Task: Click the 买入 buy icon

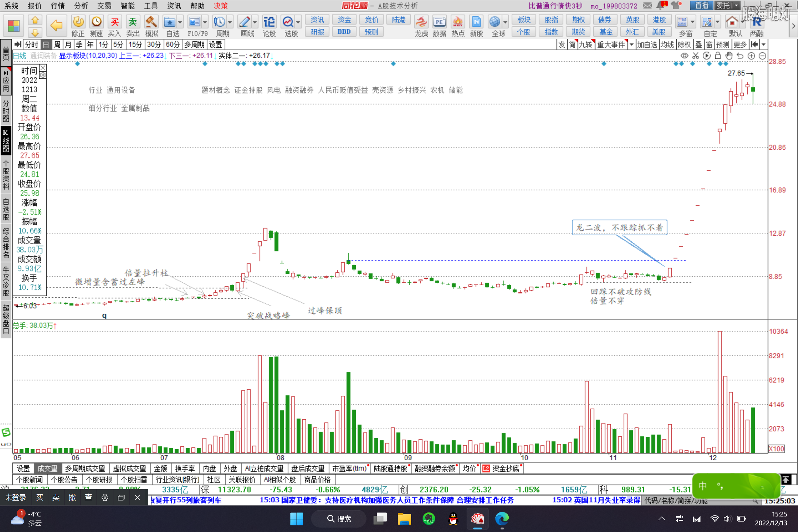Action: 115,26
